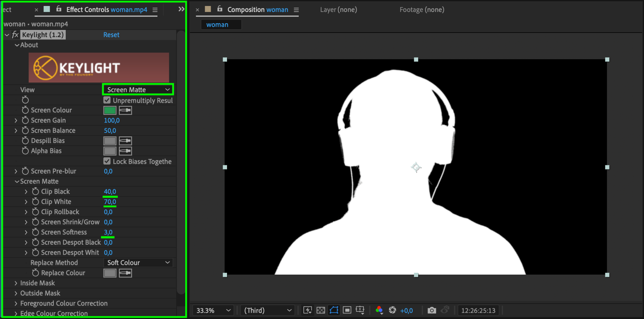Viewport: 644px width, 319px height.
Task: Click the reset exposure icon
Action: pos(392,310)
